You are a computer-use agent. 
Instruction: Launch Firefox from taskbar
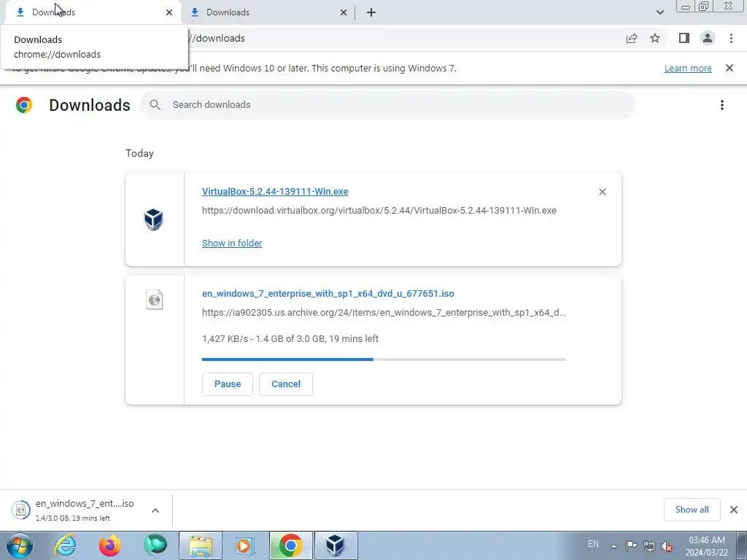[110, 545]
